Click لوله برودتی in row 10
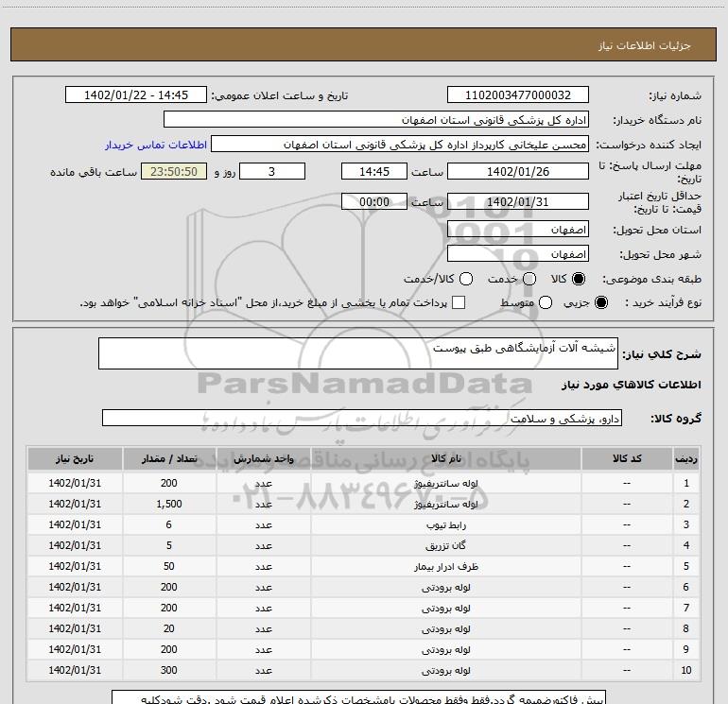This screenshot has height=704, width=728. click(x=445, y=671)
